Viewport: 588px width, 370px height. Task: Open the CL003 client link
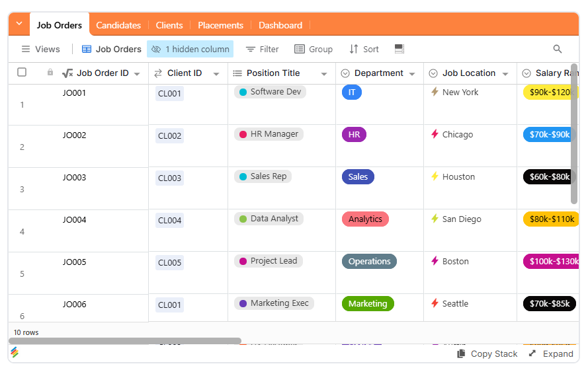click(169, 178)
